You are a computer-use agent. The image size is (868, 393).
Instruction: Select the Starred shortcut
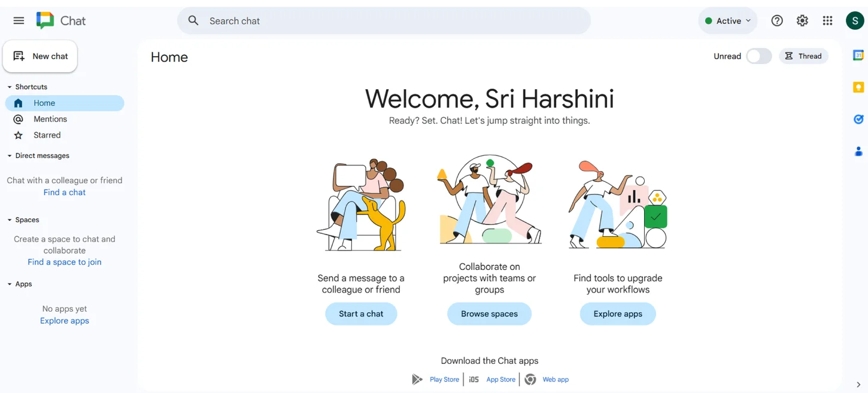click(x=46, y=135)
